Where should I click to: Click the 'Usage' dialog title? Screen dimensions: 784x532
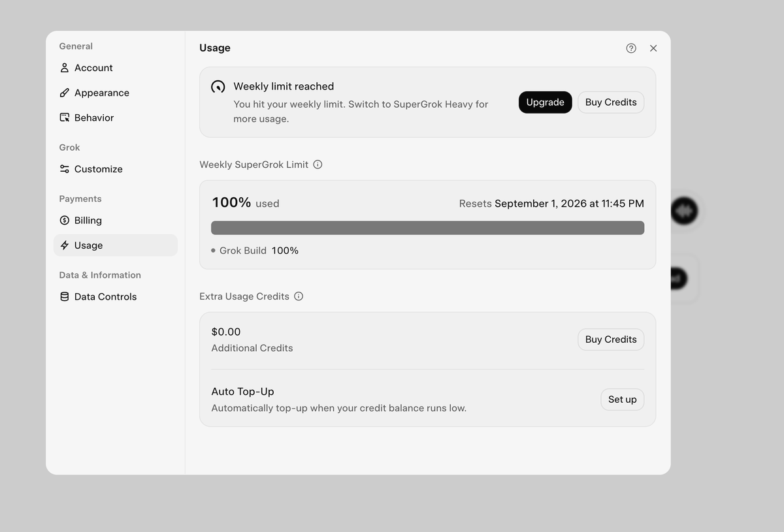pyautogui.click(x=215, y=48)
